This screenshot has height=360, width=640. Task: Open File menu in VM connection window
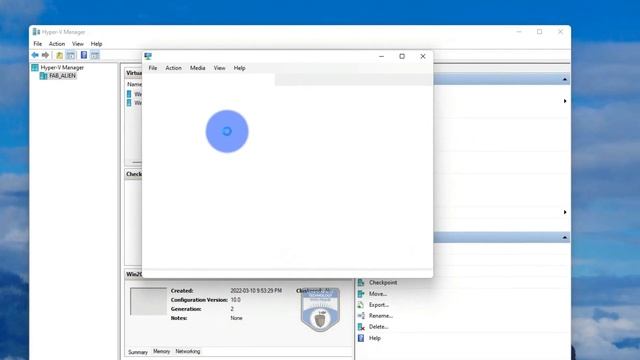point(153,68)
